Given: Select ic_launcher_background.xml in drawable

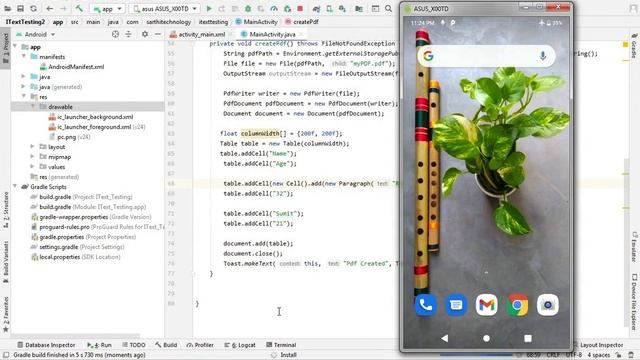Looking at the screenshot, I should click(x=95, y=117).
